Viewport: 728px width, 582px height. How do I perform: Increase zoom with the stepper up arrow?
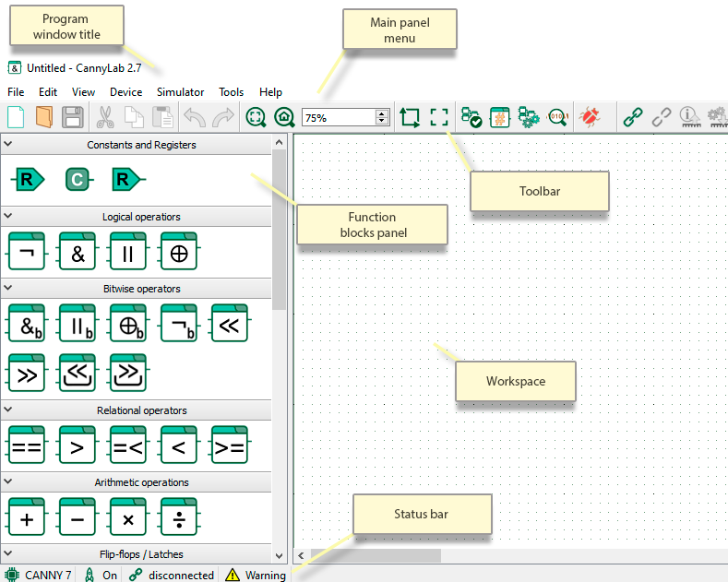click(x=382, y=113)
